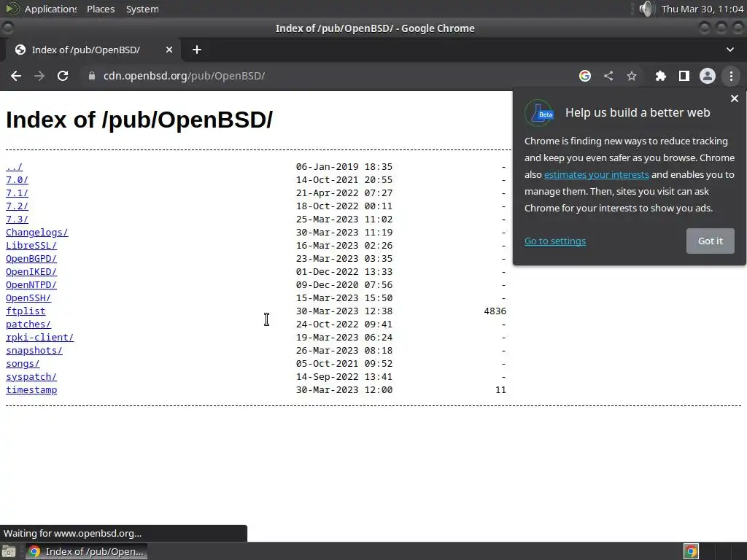Open the songs/ directory
Viewport: 747px width, 560px height.
pos(23,364)
